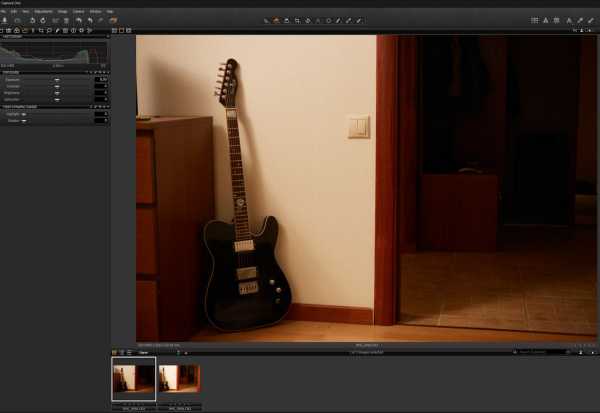This screenshot has width=600, height=413.
Task: Click the Exposure slider handle
Action: (x=57, y=80)
